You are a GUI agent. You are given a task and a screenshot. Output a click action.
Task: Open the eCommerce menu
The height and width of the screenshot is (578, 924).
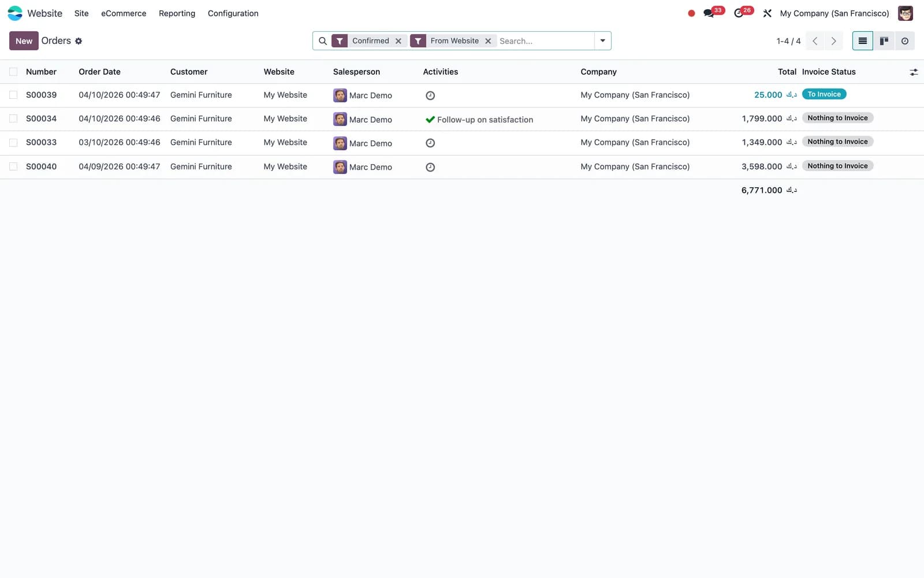124,13
